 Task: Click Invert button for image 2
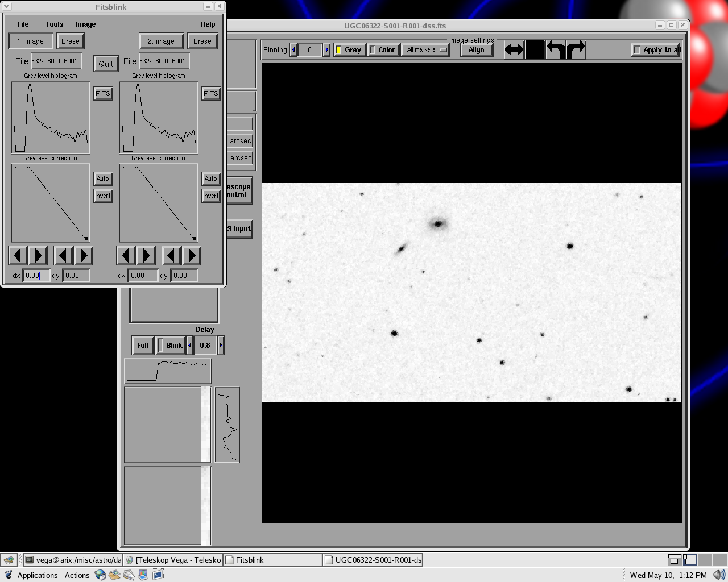pos(211,196)
